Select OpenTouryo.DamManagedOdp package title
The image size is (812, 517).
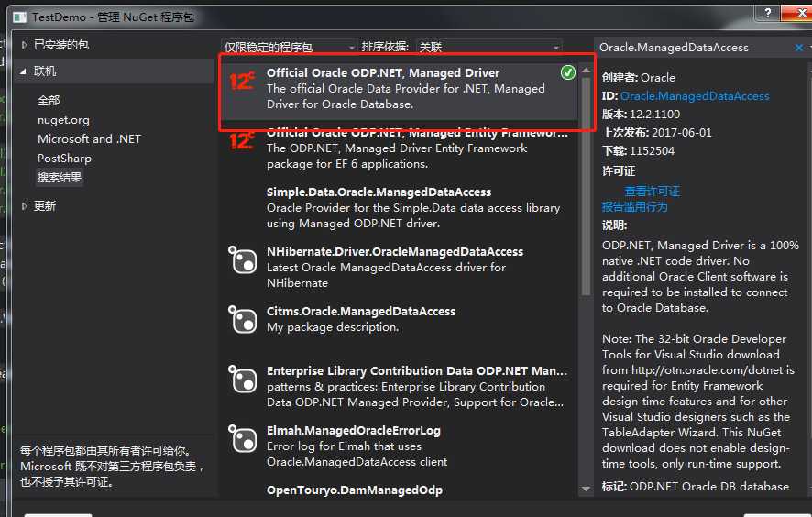[x=354, y=490]
